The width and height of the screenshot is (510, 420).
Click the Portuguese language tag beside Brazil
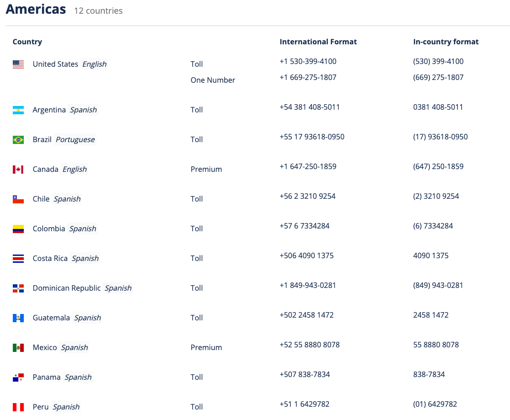tap(75, 140)
